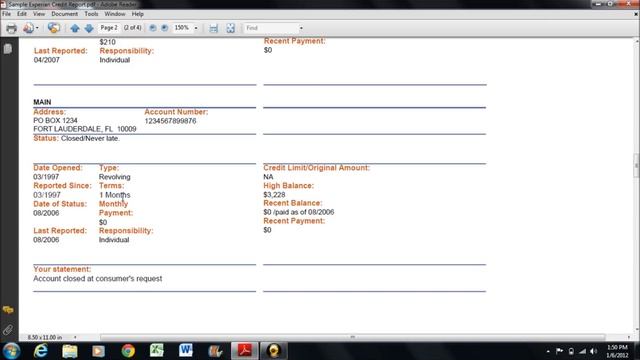Image resolution: width=640 pixels, height=360 pixels.
Task: Open the Pages panel in left sidebar
Action: (x=8, y=49)
